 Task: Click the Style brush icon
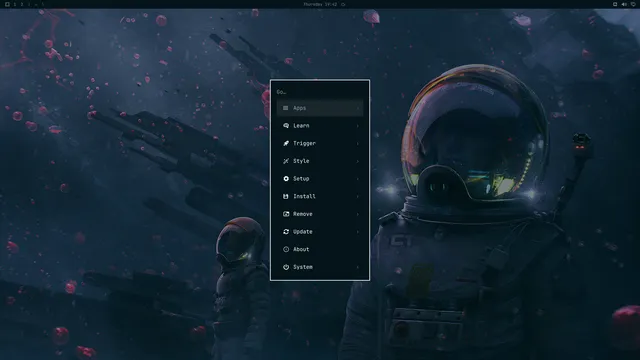pyautogui.click(x=286, y=161)
